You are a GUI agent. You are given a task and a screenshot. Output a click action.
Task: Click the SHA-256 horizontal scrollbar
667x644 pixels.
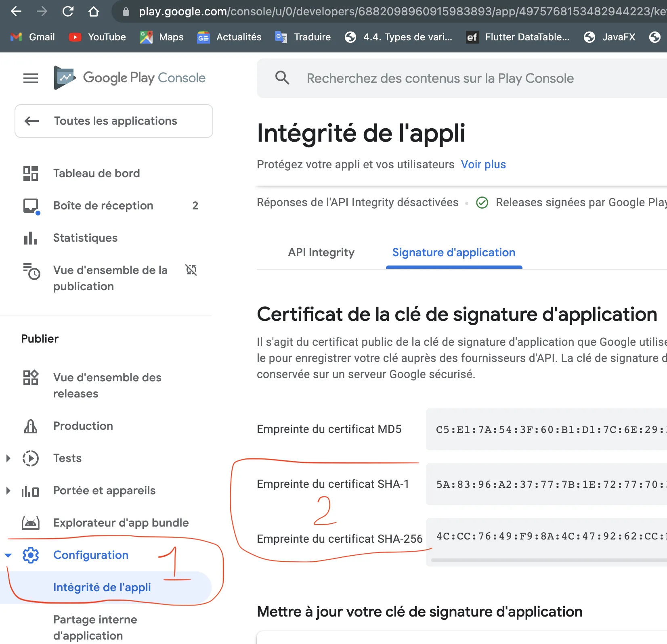pyautogui.click(x=549, y=560)
